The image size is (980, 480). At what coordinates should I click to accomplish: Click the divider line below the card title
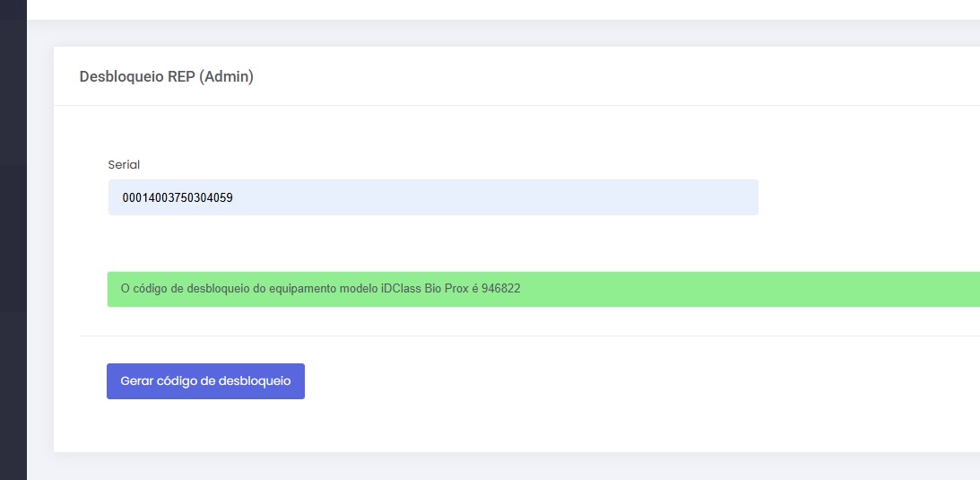(x=516, y=105)
